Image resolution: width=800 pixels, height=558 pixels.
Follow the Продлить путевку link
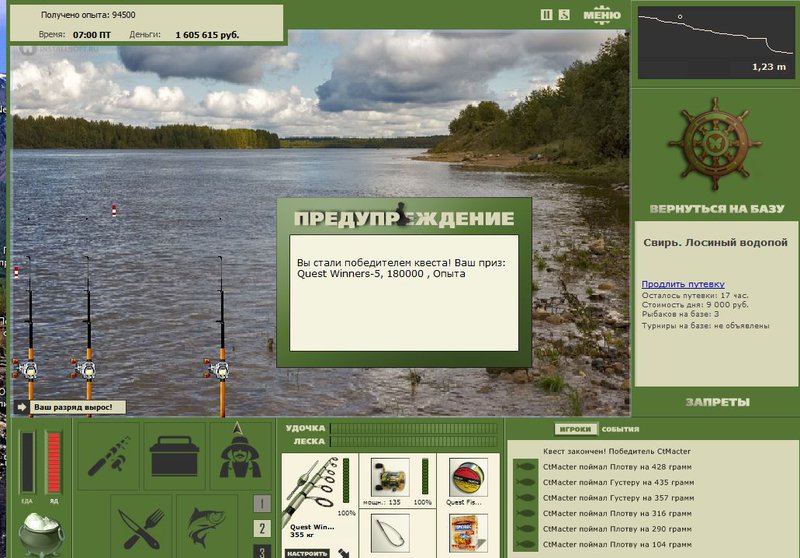[683, 284]
